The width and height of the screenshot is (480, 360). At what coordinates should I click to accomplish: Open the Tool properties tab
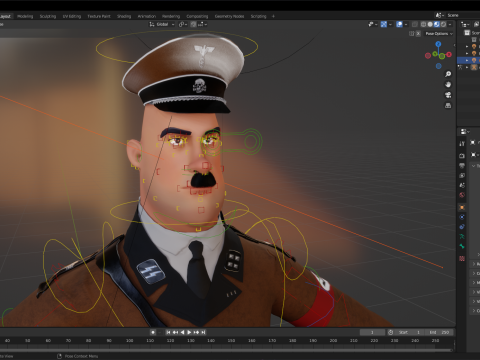tap(462, 144)
